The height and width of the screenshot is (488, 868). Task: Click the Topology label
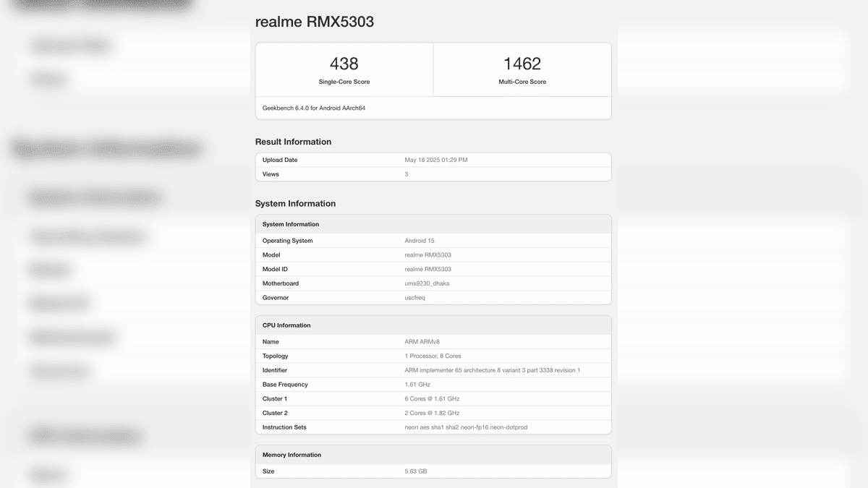[276, 356]
